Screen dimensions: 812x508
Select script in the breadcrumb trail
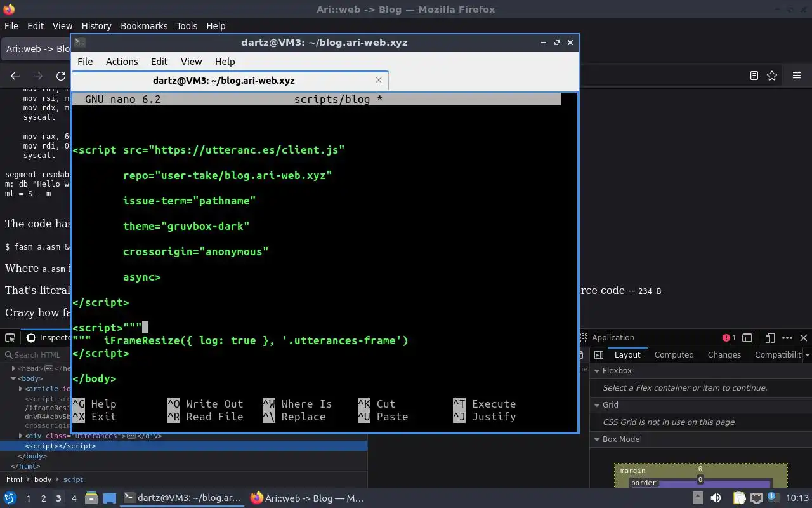(73, 479)
